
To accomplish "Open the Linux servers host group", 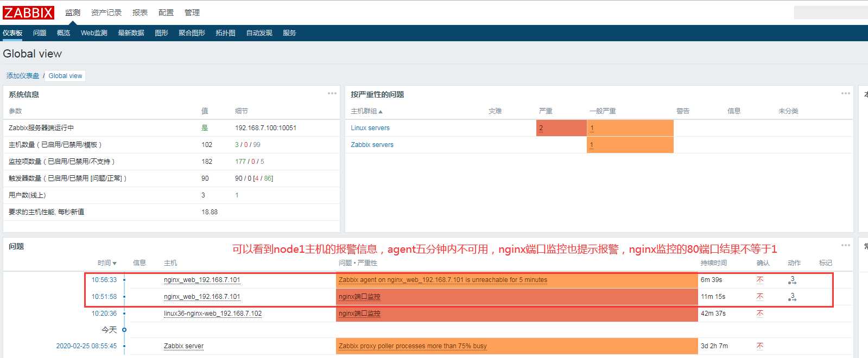I will click(x=370, y=128).
